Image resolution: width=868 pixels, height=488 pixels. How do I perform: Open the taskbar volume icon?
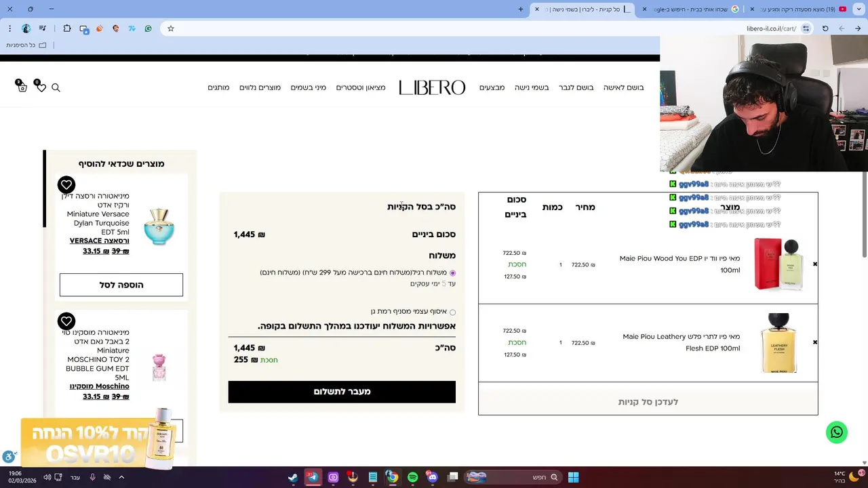(47, 477)
